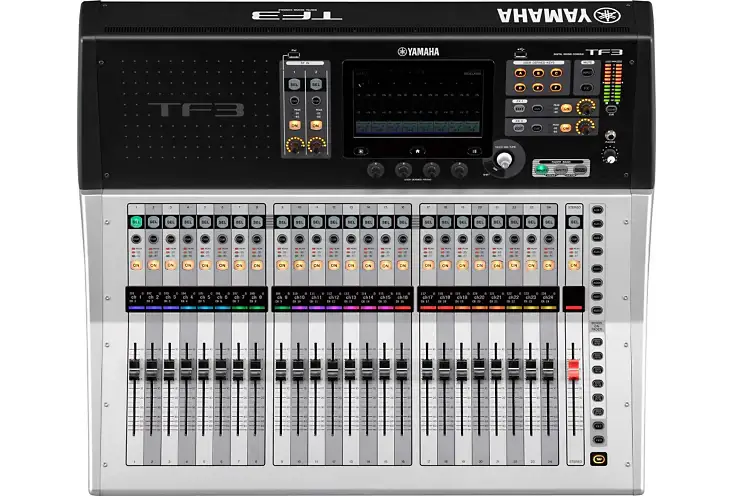The image size is (734, 496).
Task: Toggle the ST IN 2 ON button
Action: (x=316, y=125)
